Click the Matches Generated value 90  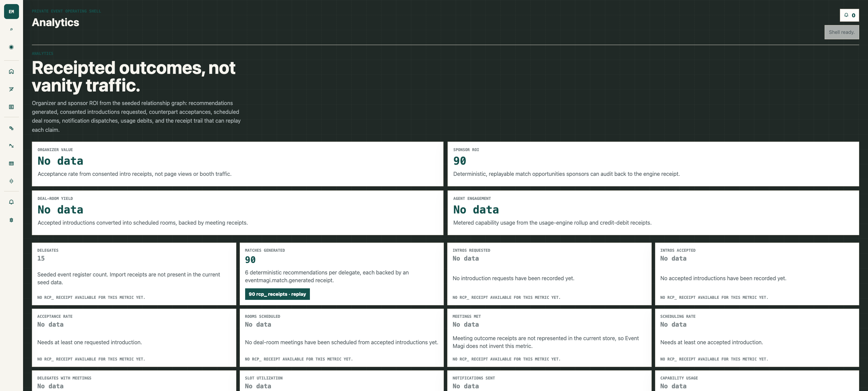click(250, 260)
